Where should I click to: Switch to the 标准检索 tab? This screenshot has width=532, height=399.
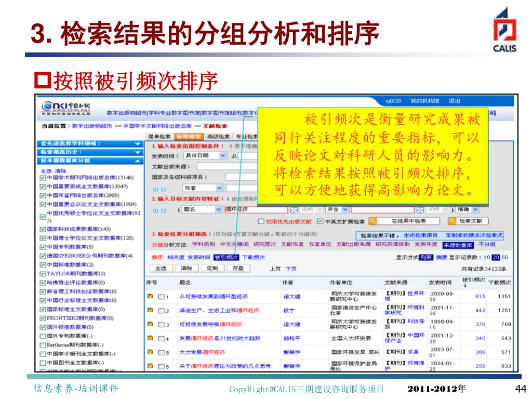tap(189, 137)
